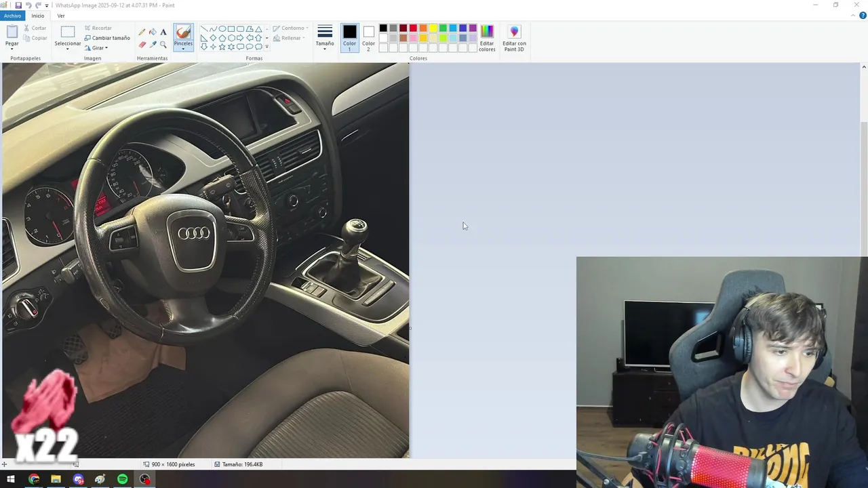Image resolution: width=868 pixels, height=488 pixels.
Task: Expand the Seleccionar dropdown arrow
Action: click(x=68, y=49)
